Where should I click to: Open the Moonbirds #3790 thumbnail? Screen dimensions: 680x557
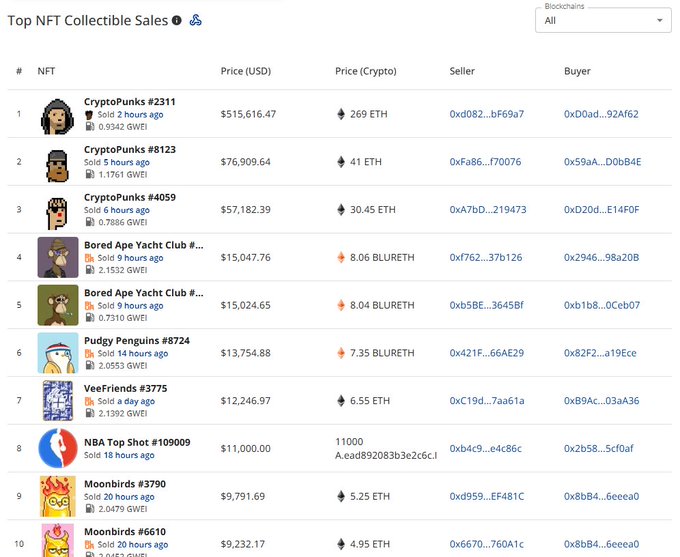[58, 496]
